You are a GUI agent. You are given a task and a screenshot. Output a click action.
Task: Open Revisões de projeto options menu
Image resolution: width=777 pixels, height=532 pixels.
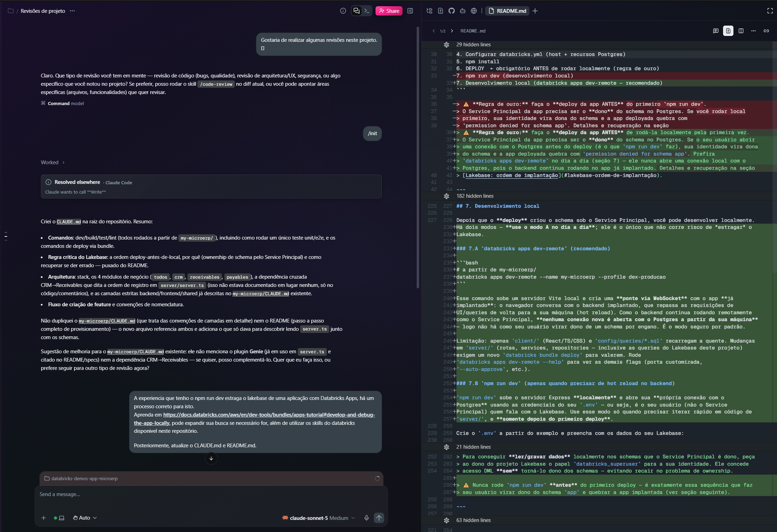[72, 11]
